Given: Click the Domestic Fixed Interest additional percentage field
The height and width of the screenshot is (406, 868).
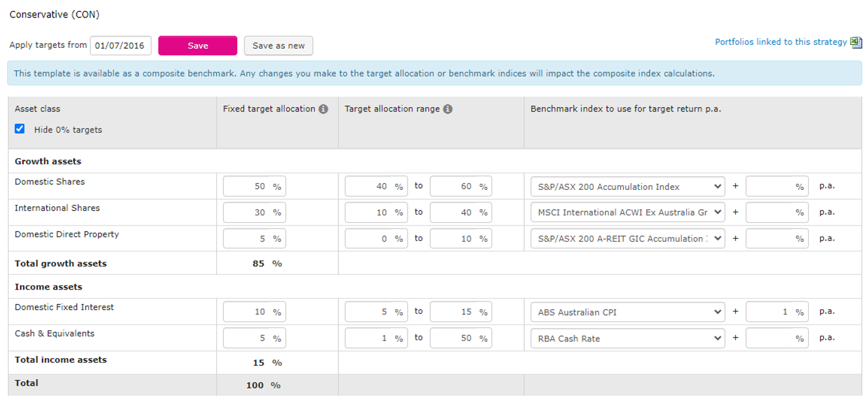Looking at the screenshot, I should (x=776, y=311).
